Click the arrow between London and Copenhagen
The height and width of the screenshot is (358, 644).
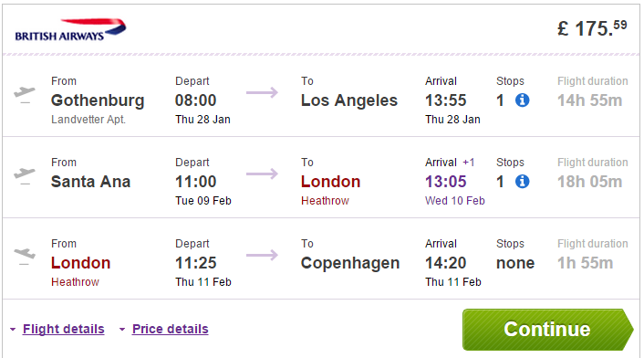coord(262,255)
